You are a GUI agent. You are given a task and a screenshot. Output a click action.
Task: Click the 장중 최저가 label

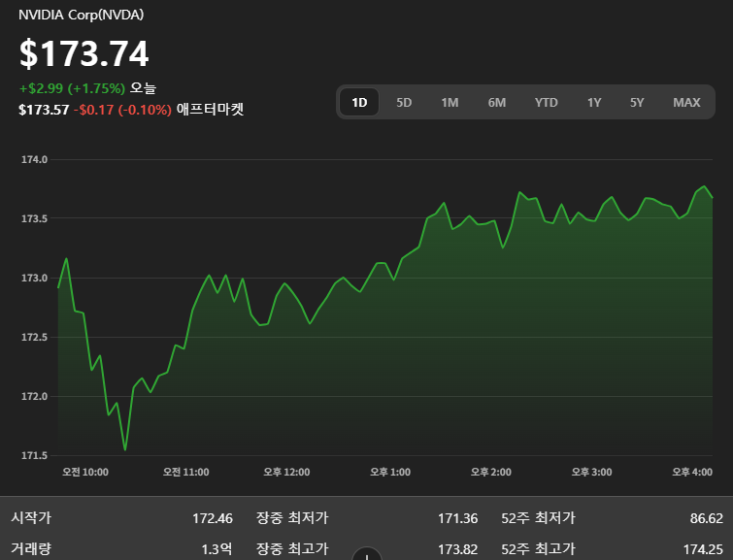pos(292,518)
